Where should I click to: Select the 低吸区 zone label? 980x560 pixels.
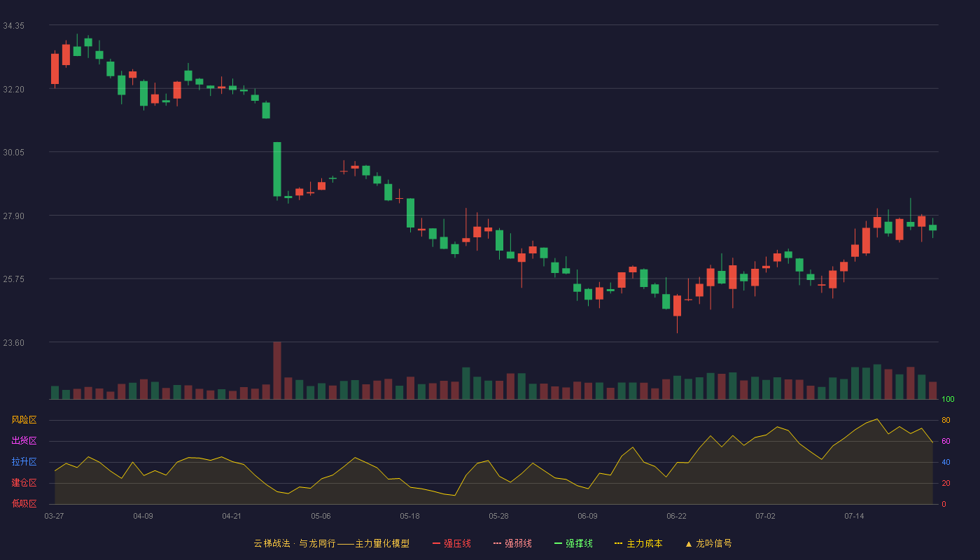click(24, 503)
